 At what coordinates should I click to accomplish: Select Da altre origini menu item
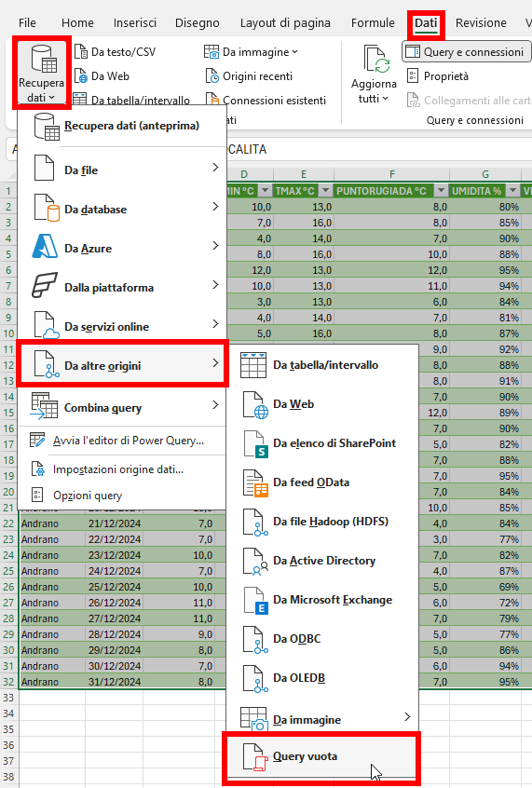[x=122, y=364]
